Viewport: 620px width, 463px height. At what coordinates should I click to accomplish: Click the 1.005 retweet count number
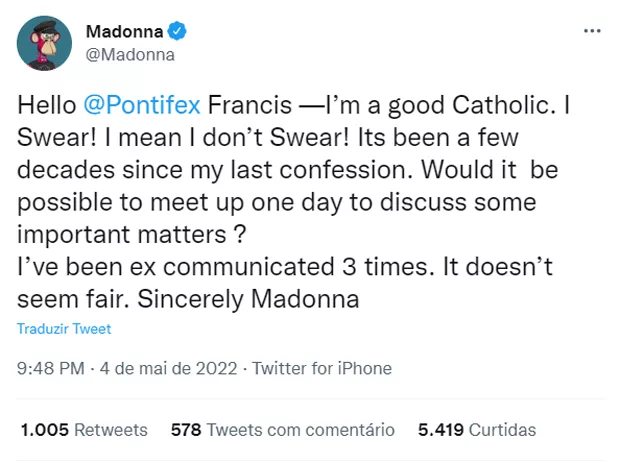pos(45,430)
